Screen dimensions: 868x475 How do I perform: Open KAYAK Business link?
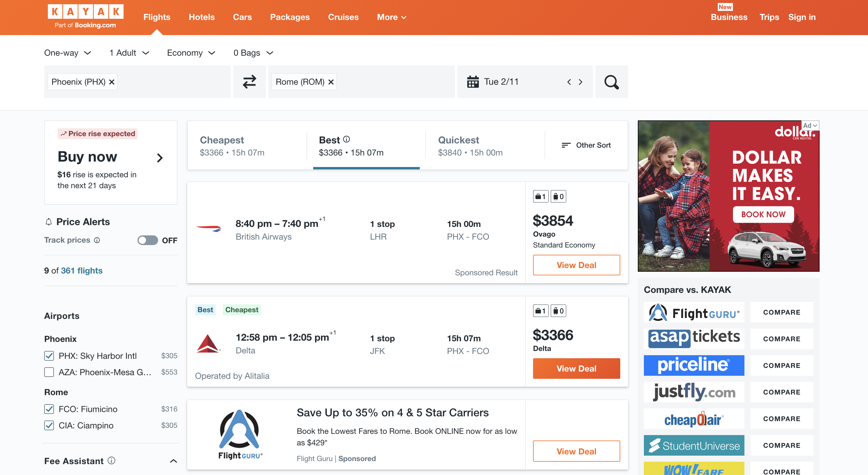tap(729, 17)
